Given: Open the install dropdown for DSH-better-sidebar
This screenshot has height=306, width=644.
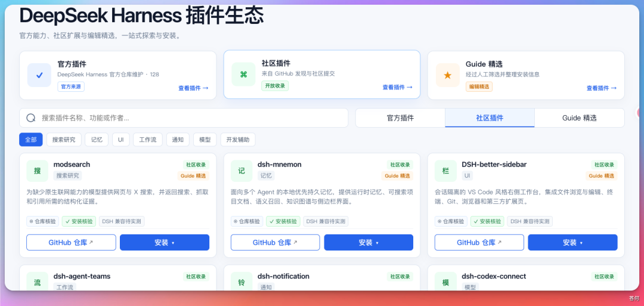Looking at the screenshot, I should (572, 242).
